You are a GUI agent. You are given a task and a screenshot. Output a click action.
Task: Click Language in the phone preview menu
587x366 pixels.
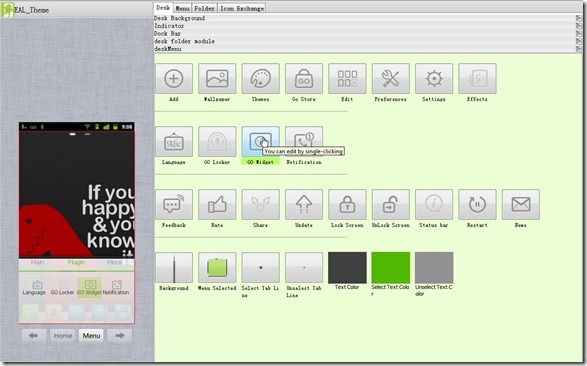click(x=34, y=288)
